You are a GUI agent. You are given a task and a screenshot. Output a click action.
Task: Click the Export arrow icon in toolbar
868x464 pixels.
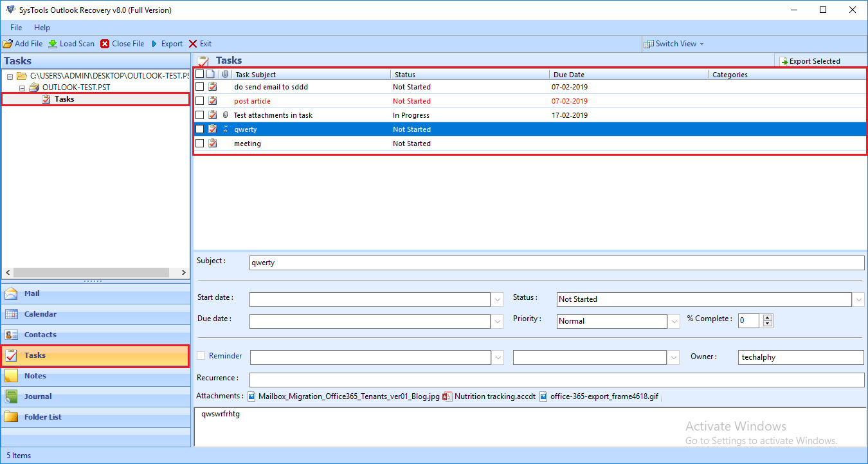coord(154,44)
